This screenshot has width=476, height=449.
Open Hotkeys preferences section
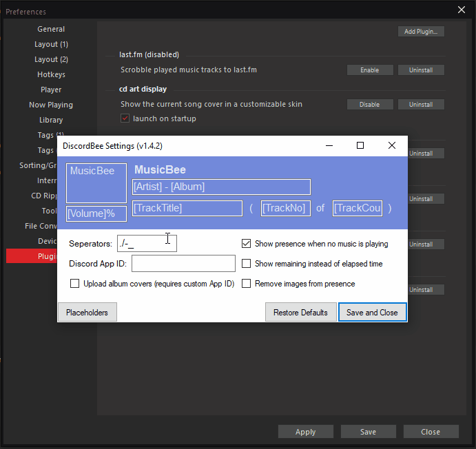tap(51, 74)
